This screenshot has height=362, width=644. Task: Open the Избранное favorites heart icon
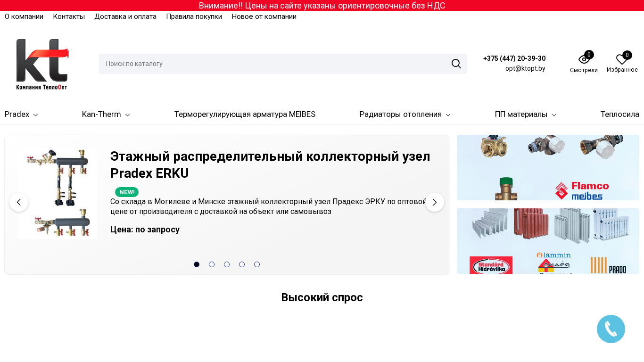(622, 59)
